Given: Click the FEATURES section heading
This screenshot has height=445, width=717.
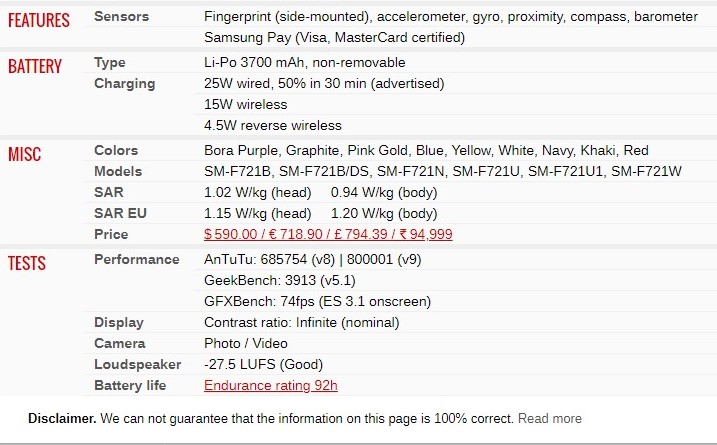Looking at the screenshot, I should tap(39, 20).
